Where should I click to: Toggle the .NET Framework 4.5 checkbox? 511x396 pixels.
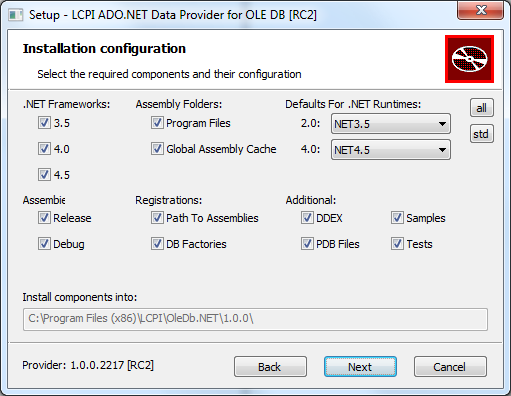44,175
